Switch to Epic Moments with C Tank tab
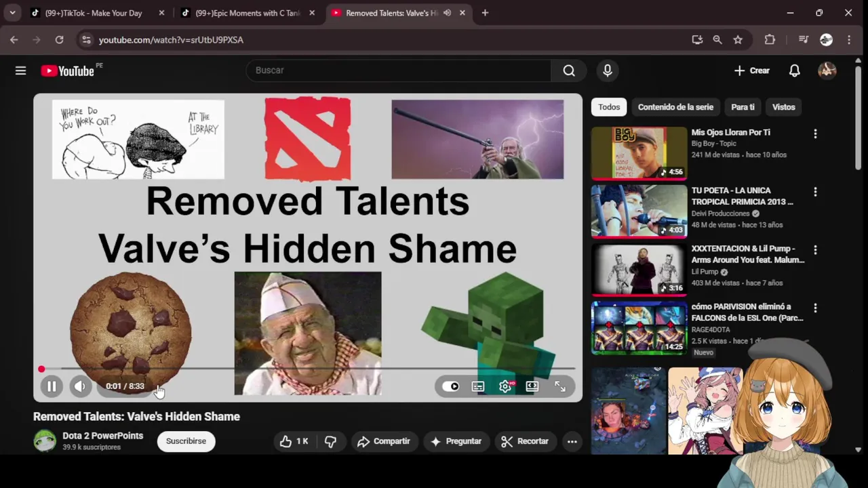Screen dimensions: 868x488 click(247, 13)
